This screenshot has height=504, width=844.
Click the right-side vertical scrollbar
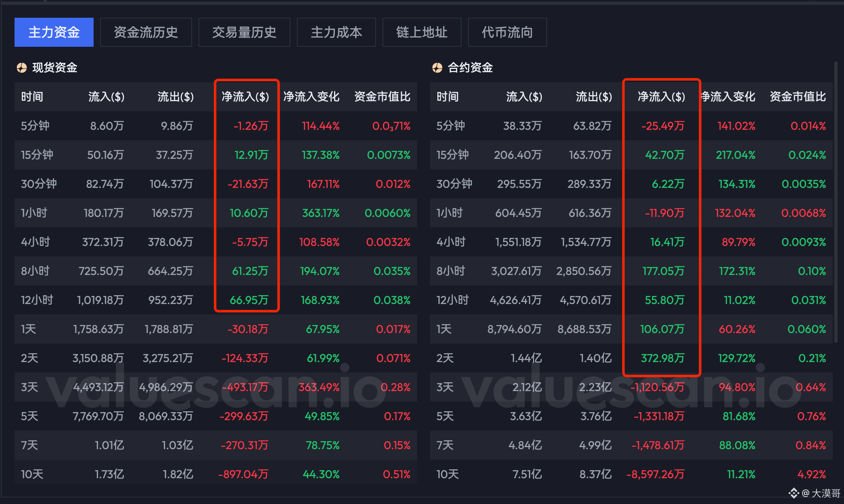click(836, 202)
